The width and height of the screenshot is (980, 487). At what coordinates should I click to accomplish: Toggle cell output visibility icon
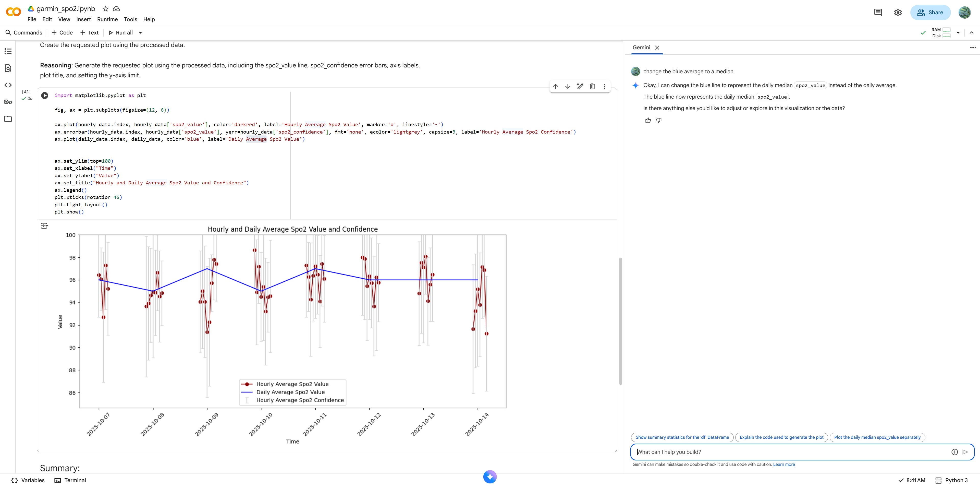(44, 226)
